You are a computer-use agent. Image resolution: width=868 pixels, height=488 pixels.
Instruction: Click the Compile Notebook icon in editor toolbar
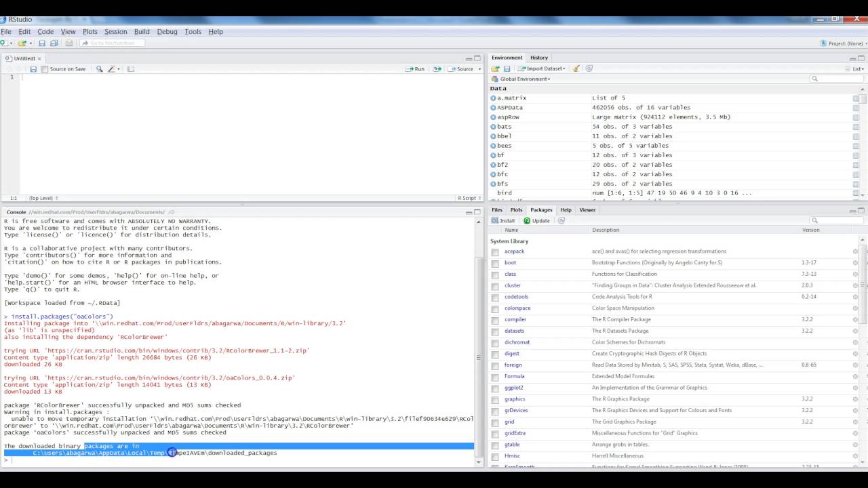[131, 68]
